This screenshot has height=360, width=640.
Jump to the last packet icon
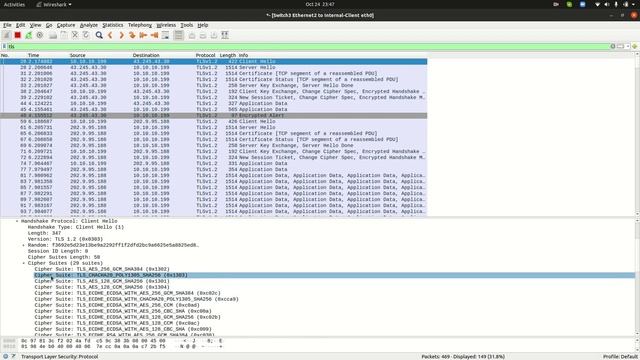[x=154, y=36]
